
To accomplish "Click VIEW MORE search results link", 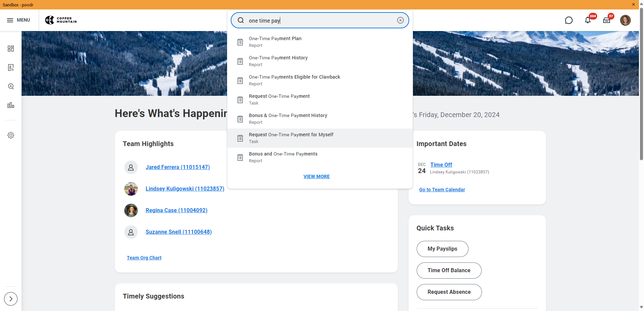I will [x=317, y=176].
